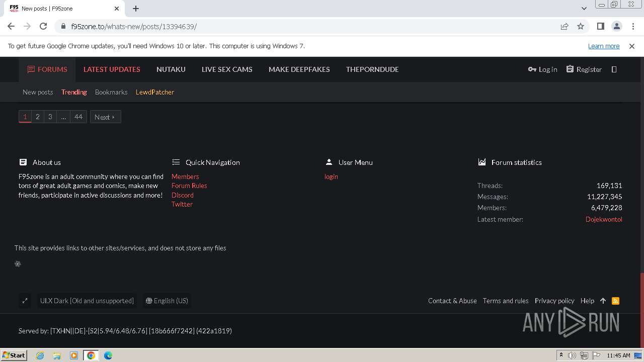Open the media player taskbar icon

tap(74, 355)
